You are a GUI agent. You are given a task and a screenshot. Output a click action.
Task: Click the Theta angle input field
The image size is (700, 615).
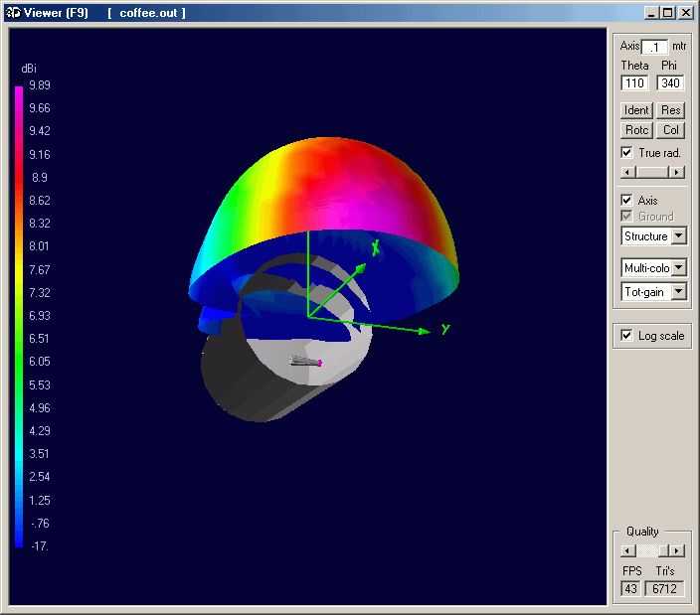(x=634, y=83)
